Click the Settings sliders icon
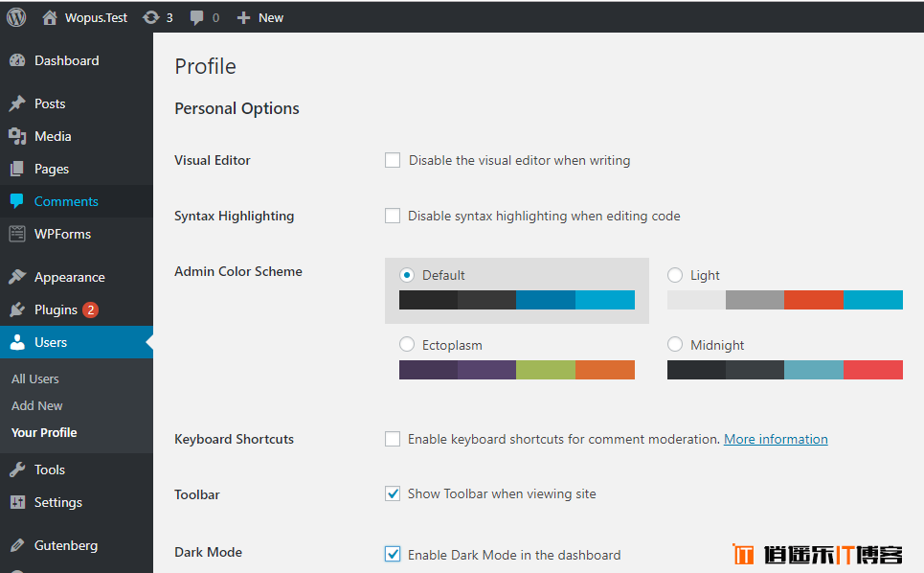This screenshot has width=924, height=573. point(17,502)
